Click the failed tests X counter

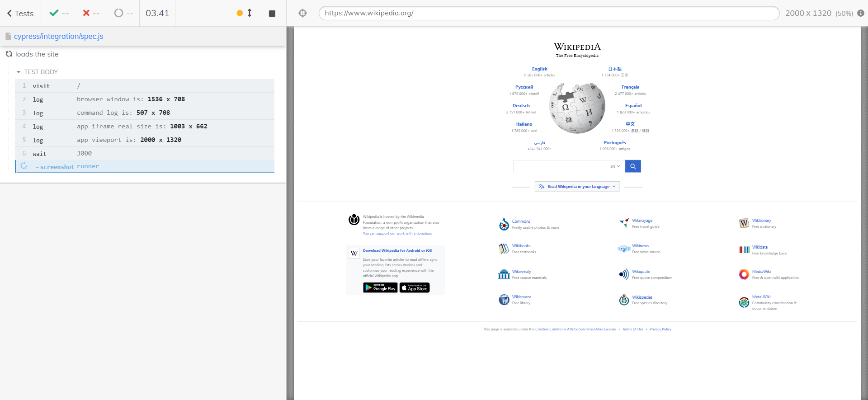tap(91, 13)
